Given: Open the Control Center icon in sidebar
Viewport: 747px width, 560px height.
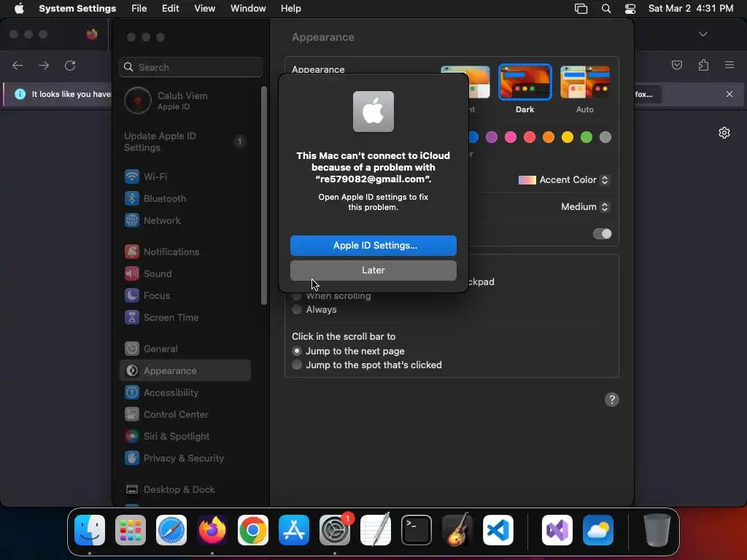Looking at the screenshot, I should point(132,414).
